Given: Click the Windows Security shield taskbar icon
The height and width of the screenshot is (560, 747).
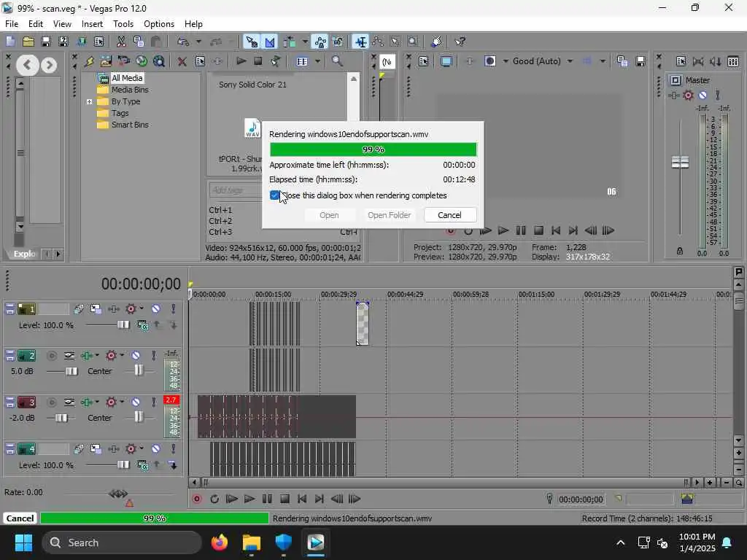Looking at the screenshot, I should pyautogui.click(x=284, y=542).
